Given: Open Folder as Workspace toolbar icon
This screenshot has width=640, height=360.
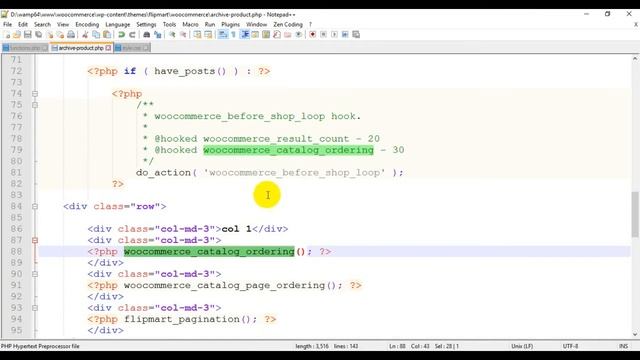Looking at the screenshot, I should pyautogui.click(x=288, y=35).
